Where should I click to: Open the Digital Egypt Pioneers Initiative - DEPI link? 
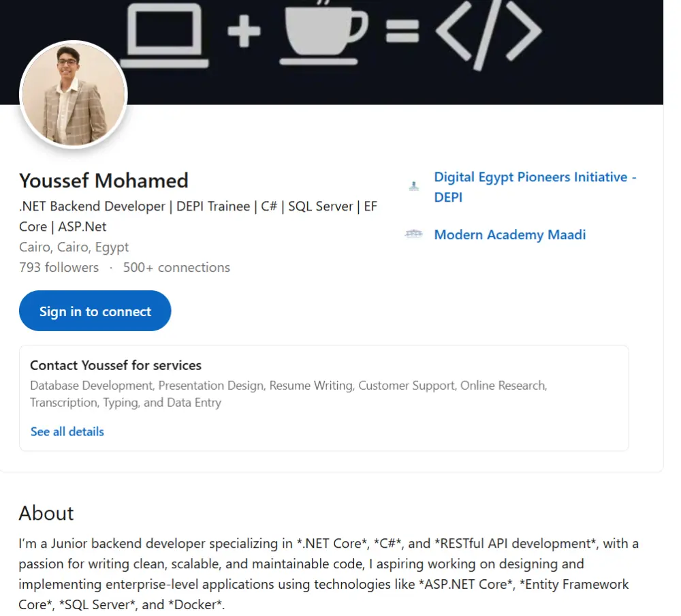click(x=535, y=187)
